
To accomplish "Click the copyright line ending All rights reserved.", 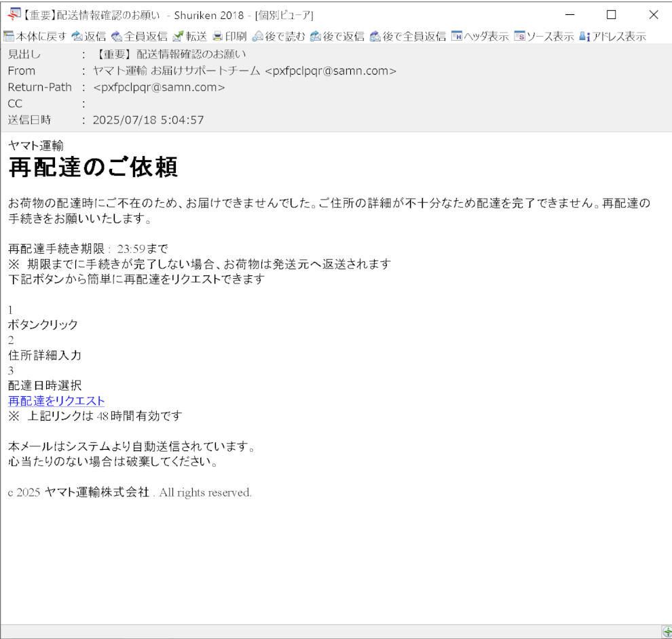I will [130, 492].
